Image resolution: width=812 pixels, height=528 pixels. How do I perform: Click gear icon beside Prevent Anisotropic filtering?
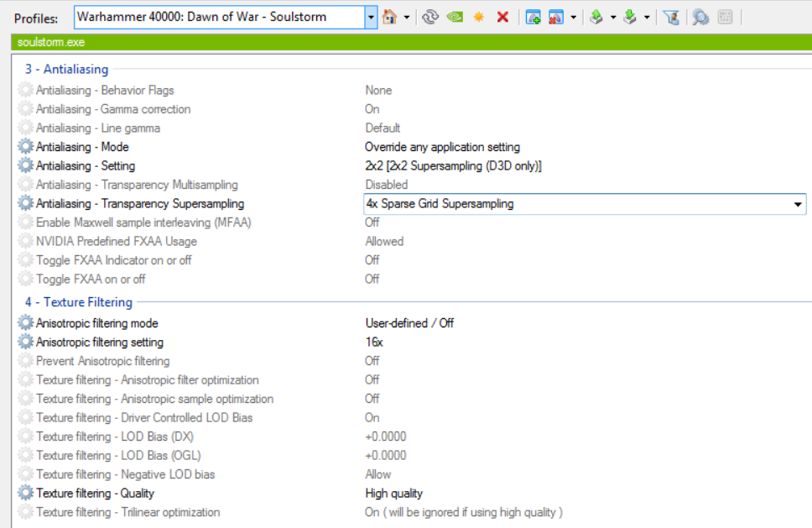click(x=25, y=361)
